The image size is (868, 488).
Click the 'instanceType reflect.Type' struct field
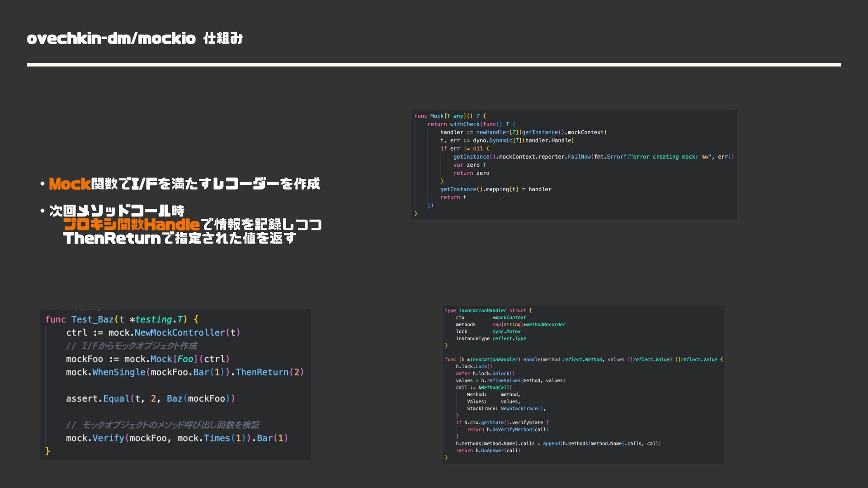(x=491, y=338)
